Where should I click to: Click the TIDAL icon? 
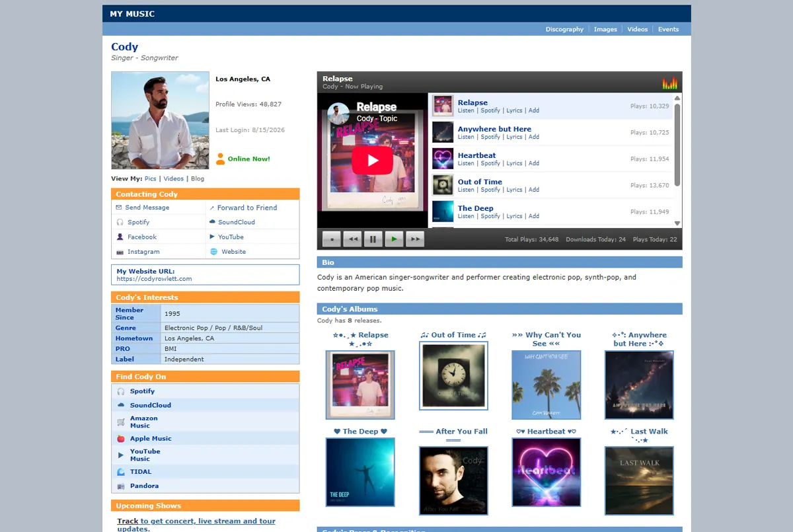121,472
